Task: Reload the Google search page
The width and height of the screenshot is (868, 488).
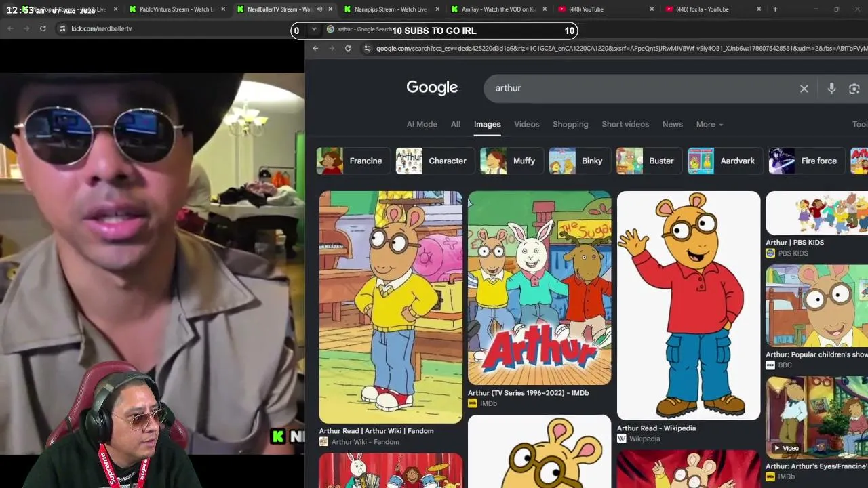Action: pos(348,48)
